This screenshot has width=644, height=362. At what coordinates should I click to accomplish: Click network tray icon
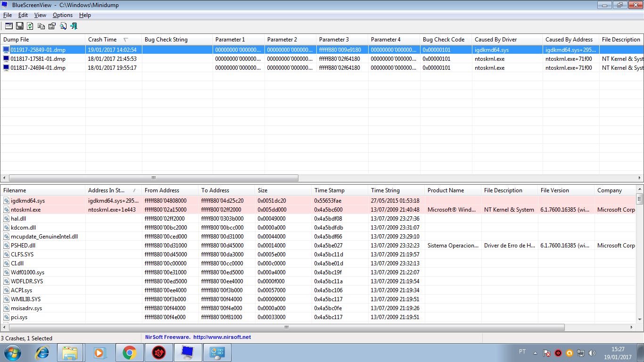coord(581,353)
